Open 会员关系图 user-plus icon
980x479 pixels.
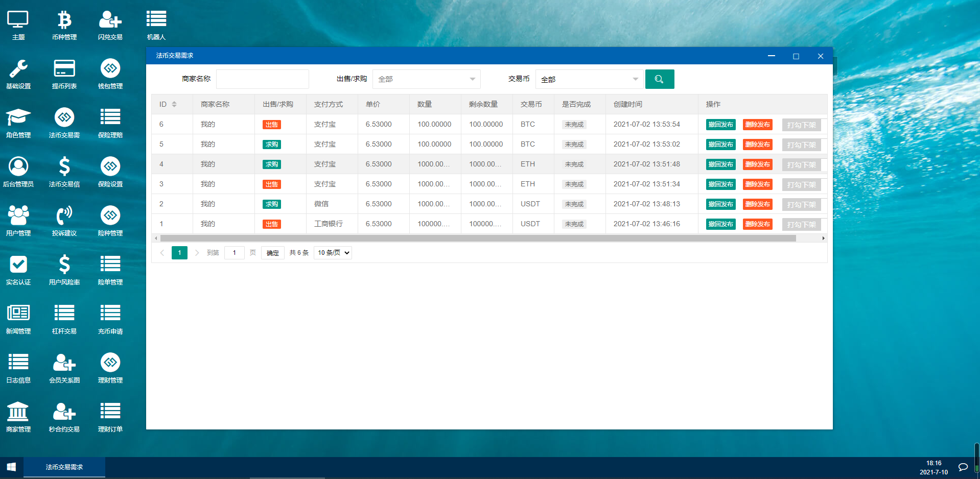[64, 368]
